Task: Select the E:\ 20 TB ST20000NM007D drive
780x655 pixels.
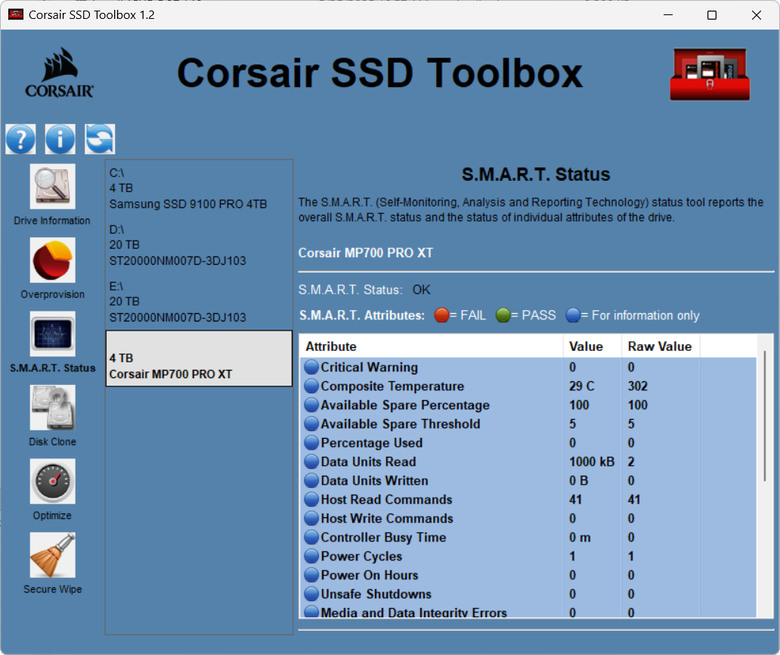Action: [198, 302]
